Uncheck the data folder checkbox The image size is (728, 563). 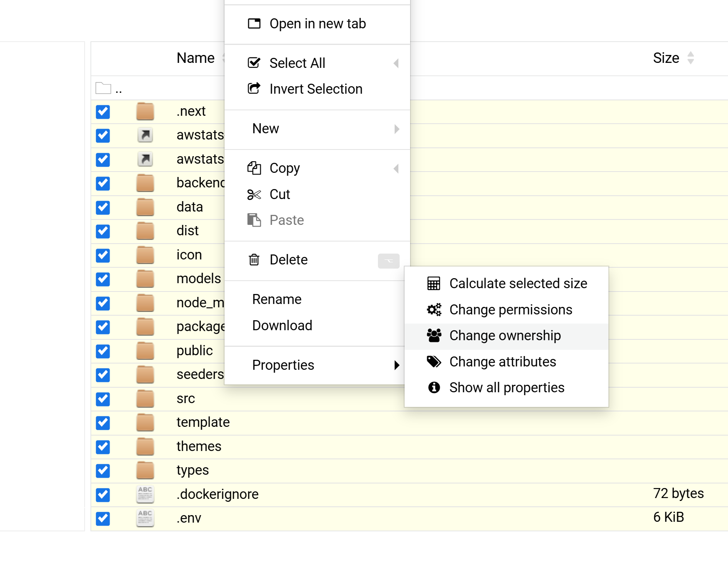pyautogui.click(x=103, y=207)
